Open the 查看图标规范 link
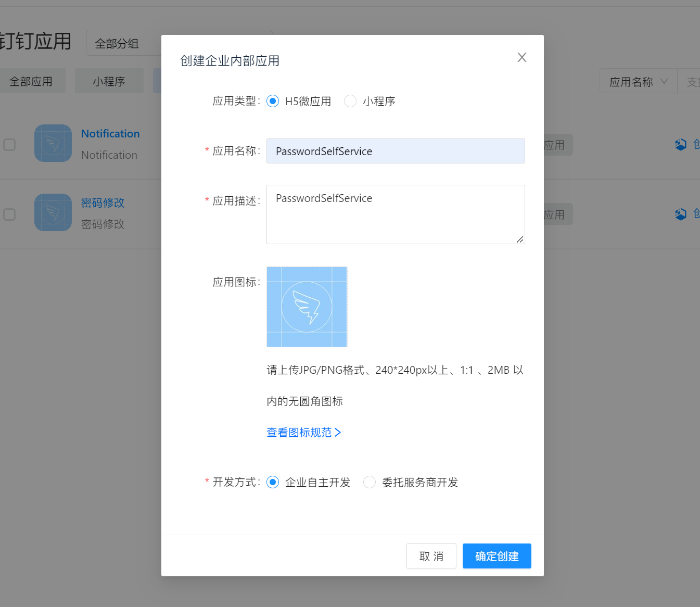This screenshot has width=700, height=607. (x=303, y=433)
